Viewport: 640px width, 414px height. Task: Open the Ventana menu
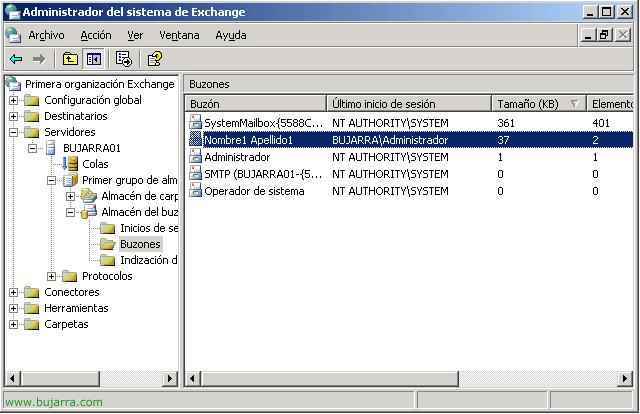point(179,35)
